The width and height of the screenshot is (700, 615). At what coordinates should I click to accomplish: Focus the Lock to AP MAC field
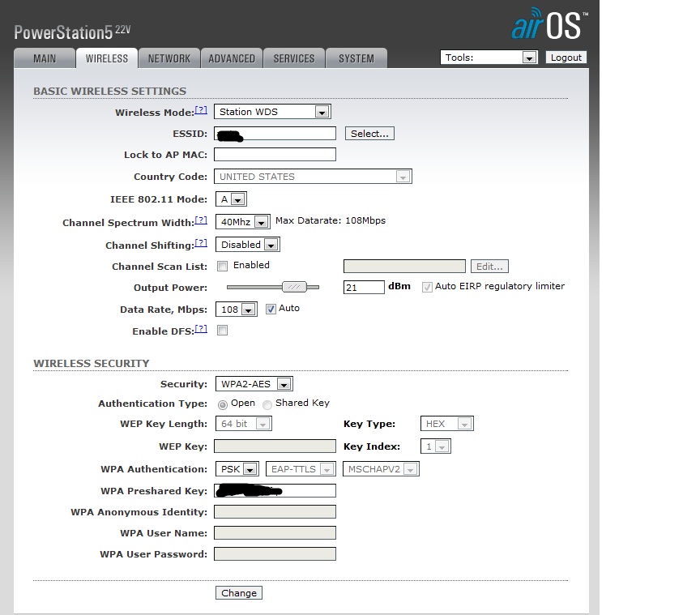point(275,155)
